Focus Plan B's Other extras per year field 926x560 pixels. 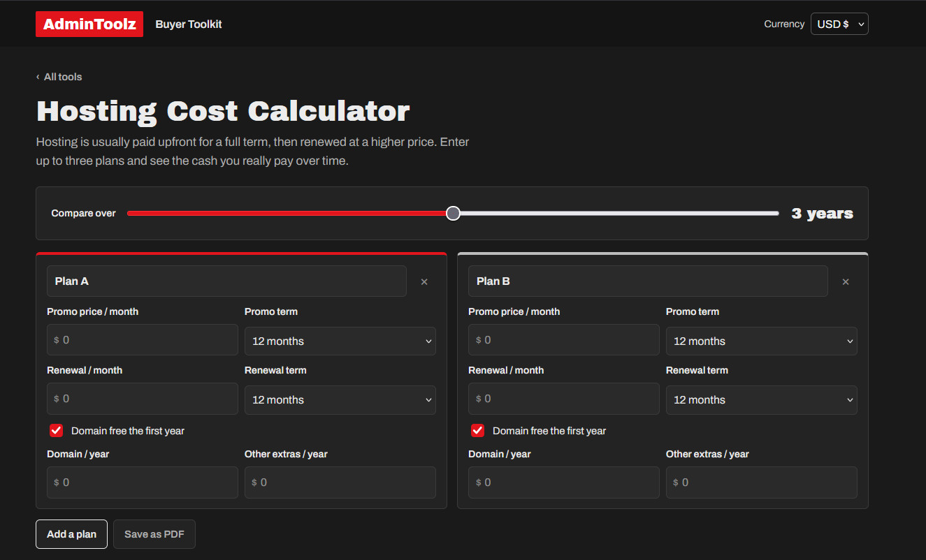pos(762,482)
